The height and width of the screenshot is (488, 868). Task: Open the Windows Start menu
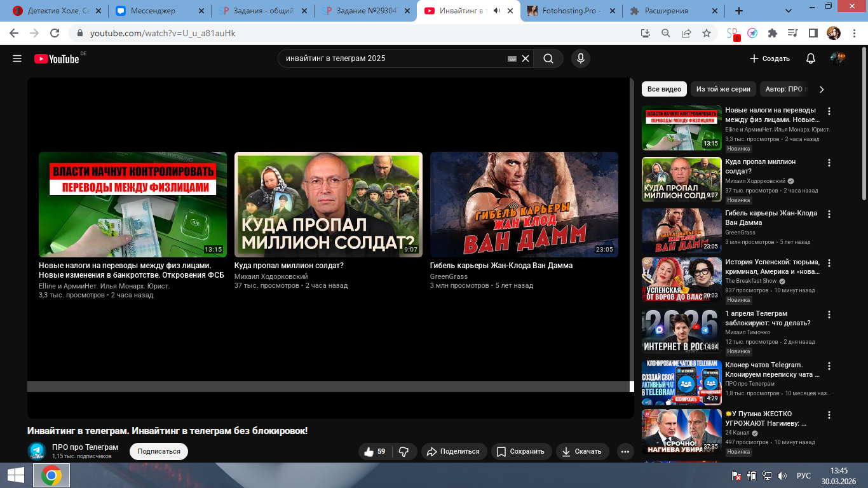pos(16,475)
